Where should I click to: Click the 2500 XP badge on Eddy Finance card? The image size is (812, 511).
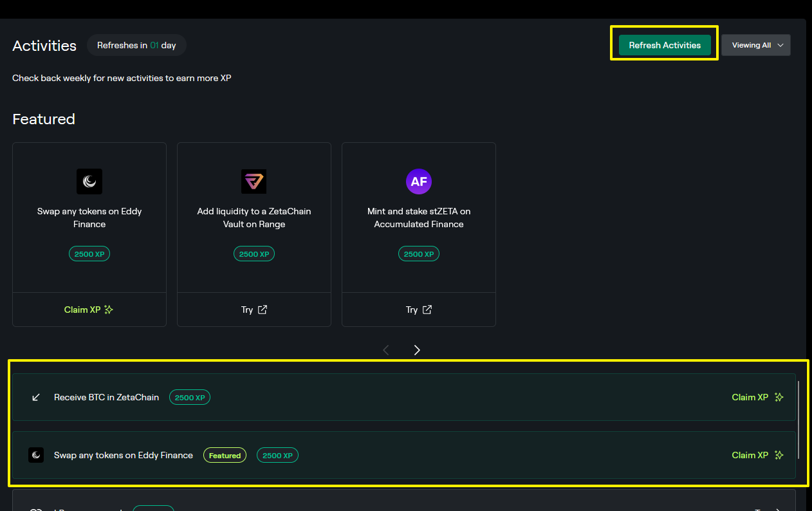click(89, 254)
